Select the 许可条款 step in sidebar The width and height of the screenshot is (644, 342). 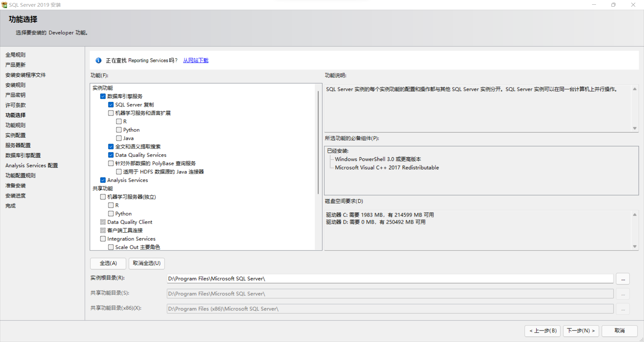(15, 105)
